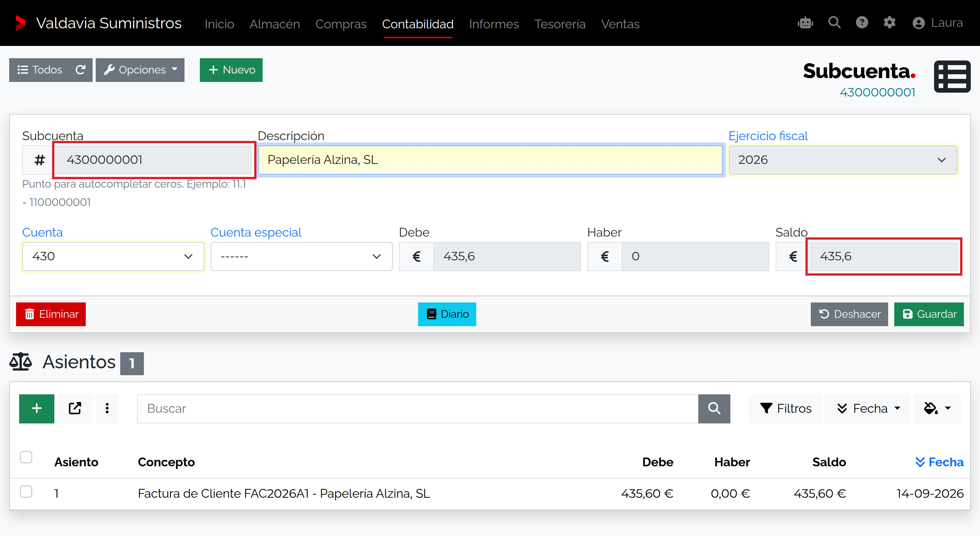The height and width of the screenshot is (536, 980).
Task: Click the Todos list button
Action: [40, 70]
